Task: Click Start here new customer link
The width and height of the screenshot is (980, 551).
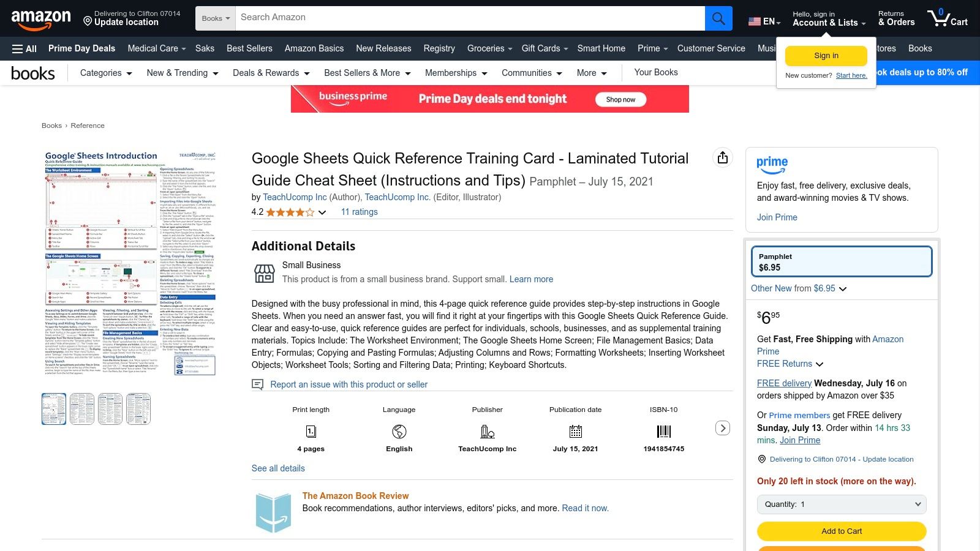Action: (851, 76)
